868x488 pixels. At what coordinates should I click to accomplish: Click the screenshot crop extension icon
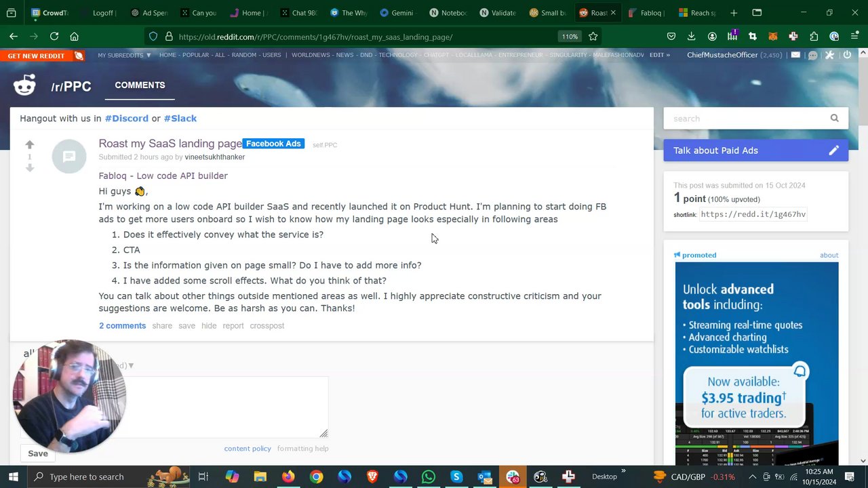click(752, 37)
